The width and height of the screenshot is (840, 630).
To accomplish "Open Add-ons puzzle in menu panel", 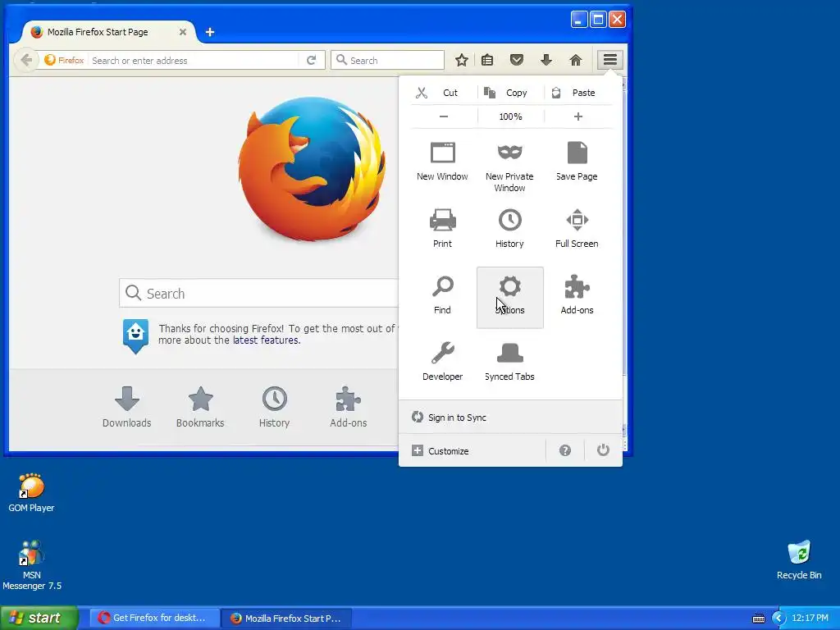I will click(x=577, y=294).
